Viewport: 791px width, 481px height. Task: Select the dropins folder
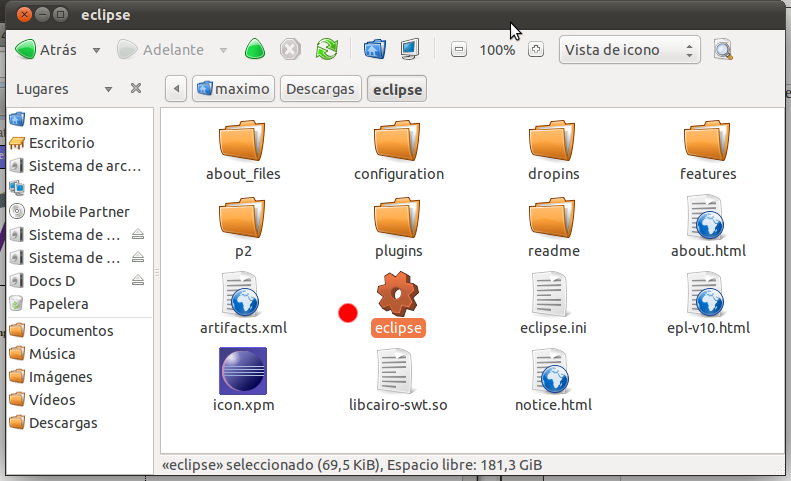[x=553, y=150]
